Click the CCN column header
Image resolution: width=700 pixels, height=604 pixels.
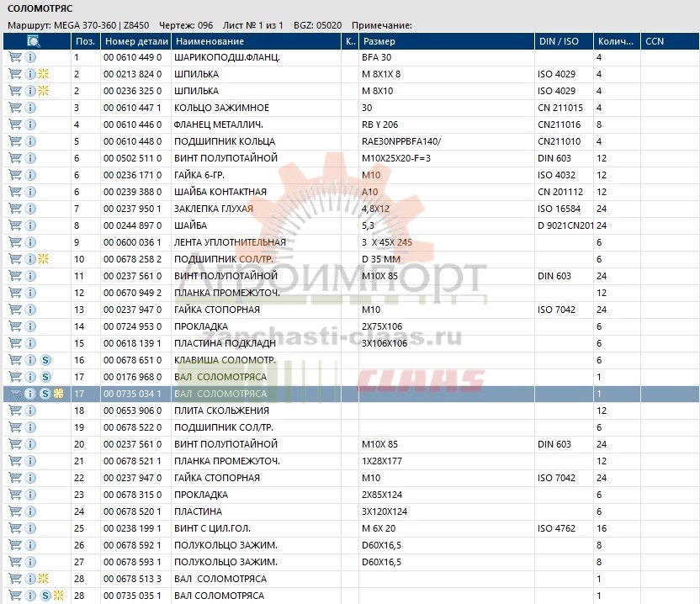[x=670, y=41]
